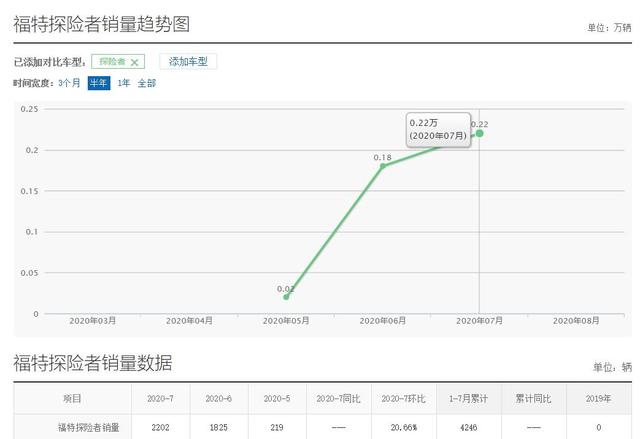Click the 2202 sales value cell

pos(160,428)
